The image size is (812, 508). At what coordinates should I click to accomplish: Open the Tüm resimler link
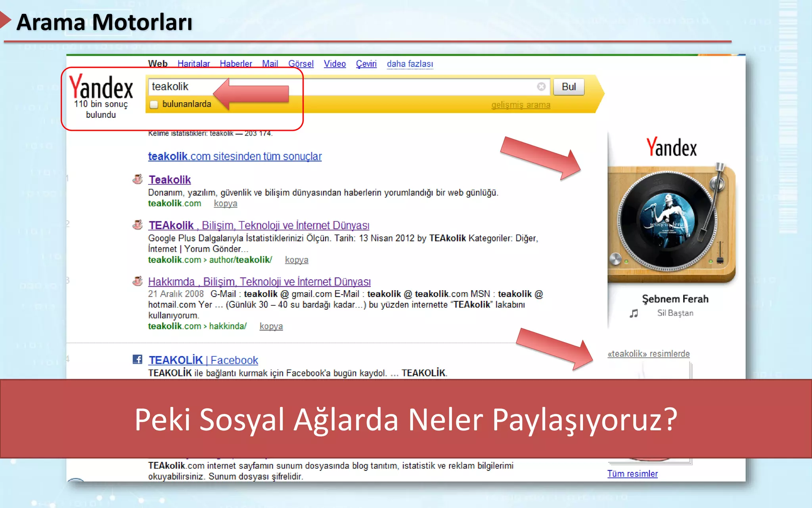coord(632,473)
